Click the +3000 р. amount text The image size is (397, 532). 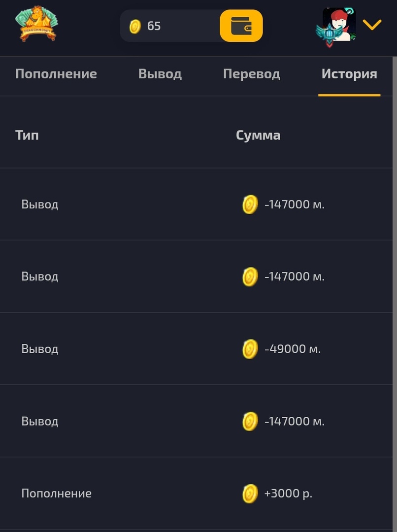(288, 494)
